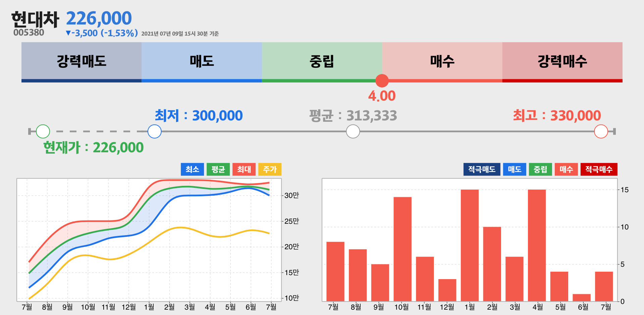The image size is (644, 315).
Task: Click the 2021년 07월 09일 timestamp text
Action: 180,34
